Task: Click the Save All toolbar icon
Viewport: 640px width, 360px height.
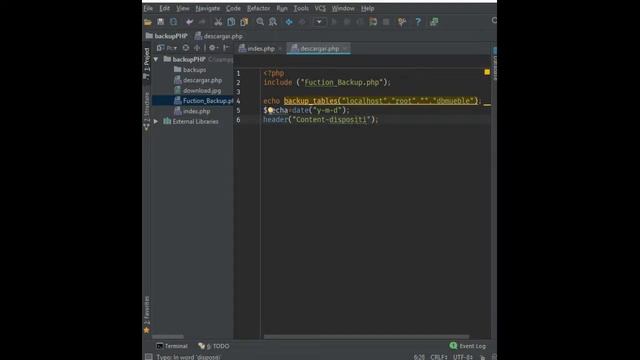Action: [161, 22]
